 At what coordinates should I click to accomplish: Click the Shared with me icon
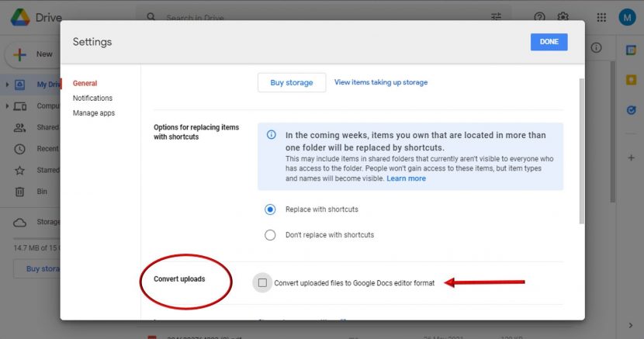coord(19,128)
